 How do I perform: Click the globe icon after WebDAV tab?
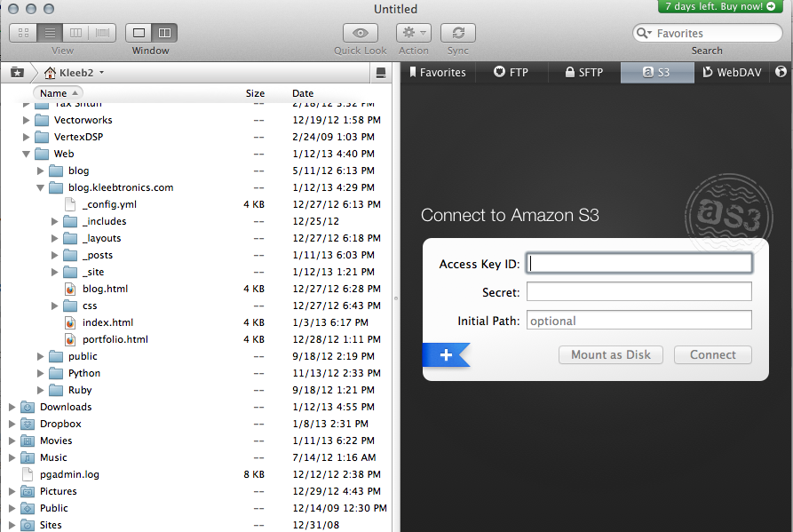coord(781,72)
